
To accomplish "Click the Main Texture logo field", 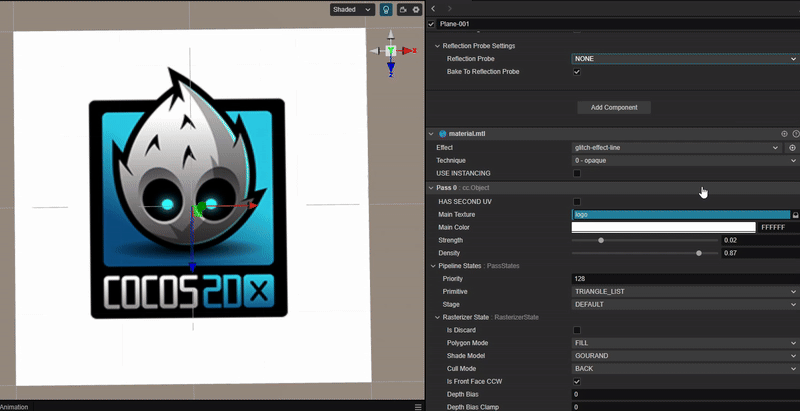I will point(681,215).
